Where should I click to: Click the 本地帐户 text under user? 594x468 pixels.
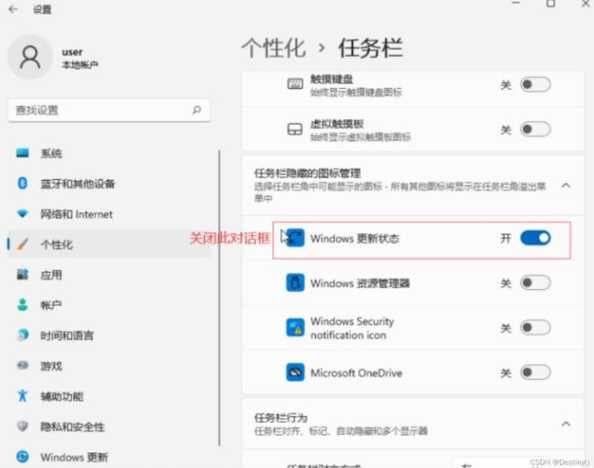(80, 65)
